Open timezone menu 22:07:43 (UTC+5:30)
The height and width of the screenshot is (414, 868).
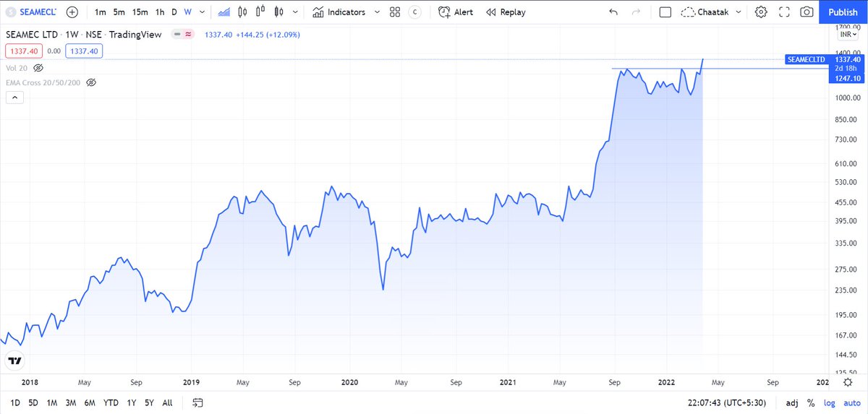[728, 402]
